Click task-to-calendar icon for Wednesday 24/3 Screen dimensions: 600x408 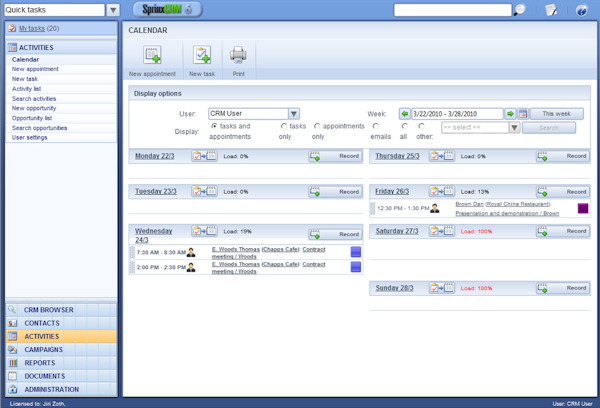tap(205, 231)
